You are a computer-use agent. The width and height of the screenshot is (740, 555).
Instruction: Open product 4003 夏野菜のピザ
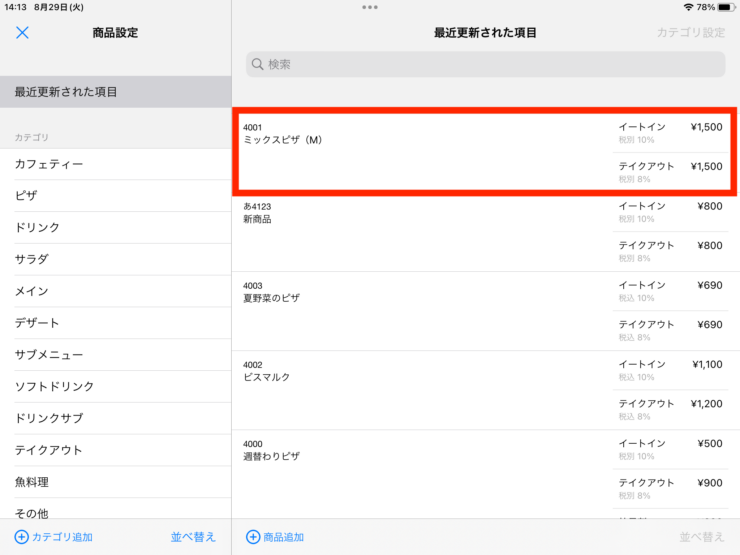coord(486,311)
